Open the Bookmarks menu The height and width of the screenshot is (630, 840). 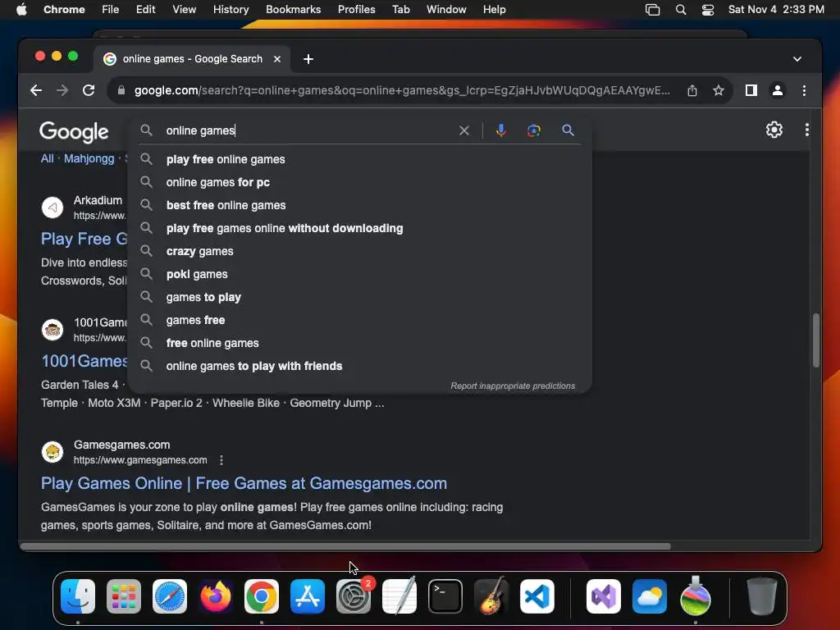(293, 10)
